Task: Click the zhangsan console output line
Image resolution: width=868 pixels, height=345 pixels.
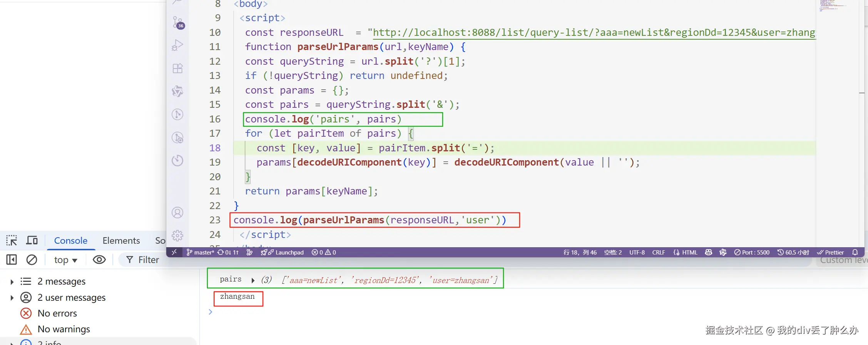Action: (237, 296)
